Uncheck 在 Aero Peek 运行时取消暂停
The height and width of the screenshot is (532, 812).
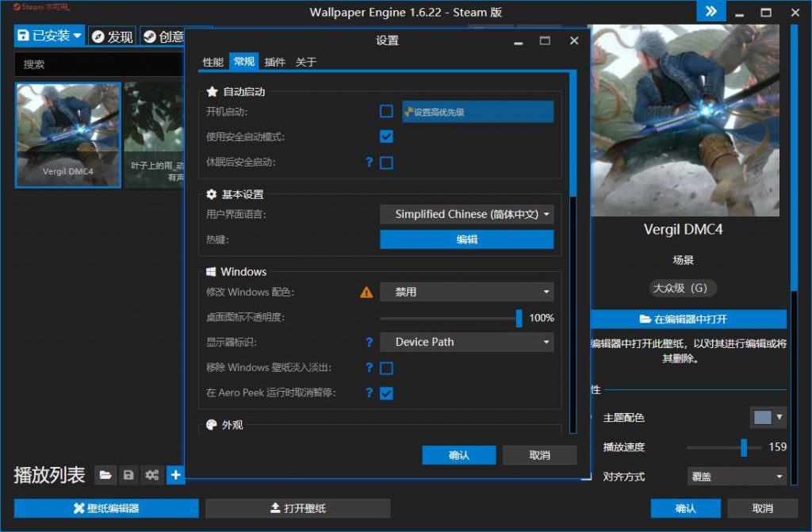386,393
